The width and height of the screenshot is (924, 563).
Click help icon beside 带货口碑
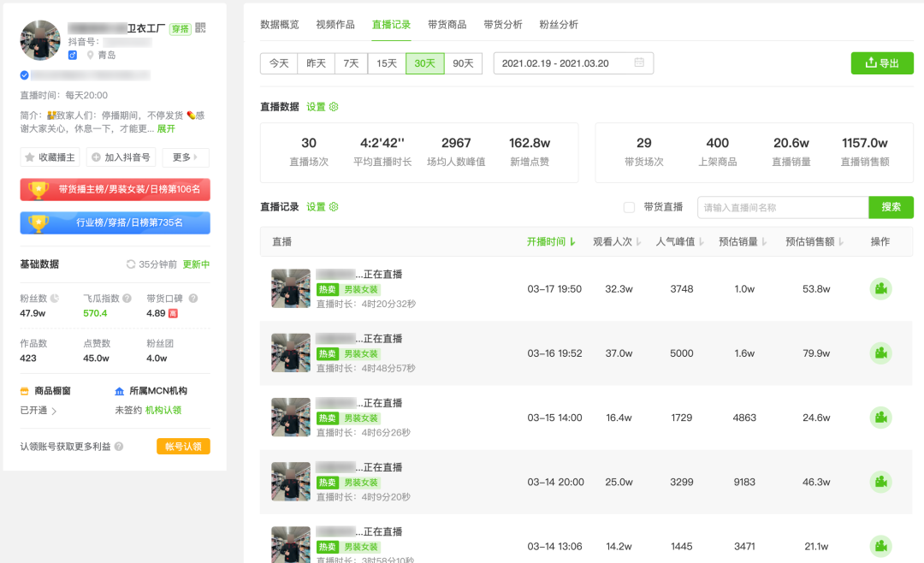[192, 299]
